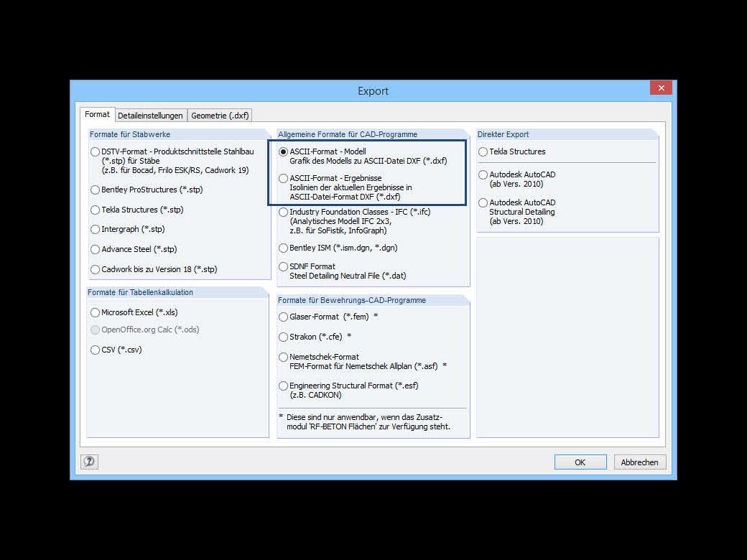The width and height of the screenshot is (747, 560).
Task: Pick Intergraph (*.stp) export option
Action: [x=95, y=229]
